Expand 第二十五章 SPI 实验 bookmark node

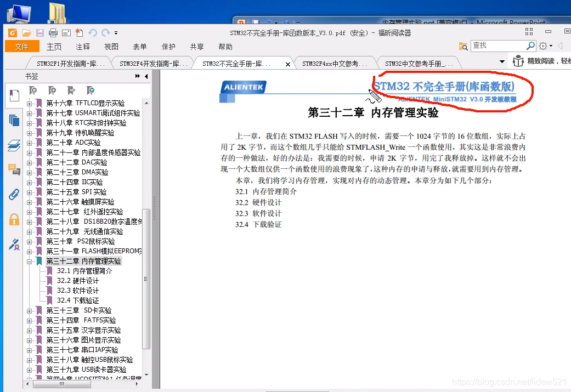30,192
